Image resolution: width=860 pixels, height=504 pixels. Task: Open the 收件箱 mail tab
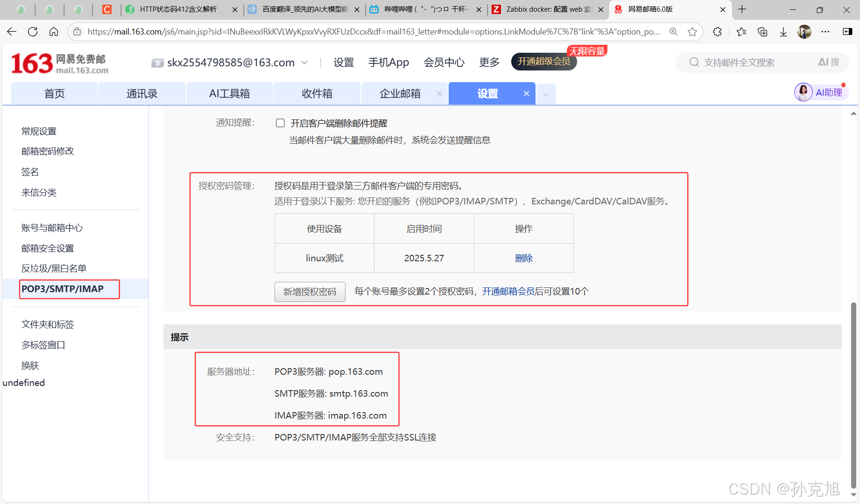point(317,93)
